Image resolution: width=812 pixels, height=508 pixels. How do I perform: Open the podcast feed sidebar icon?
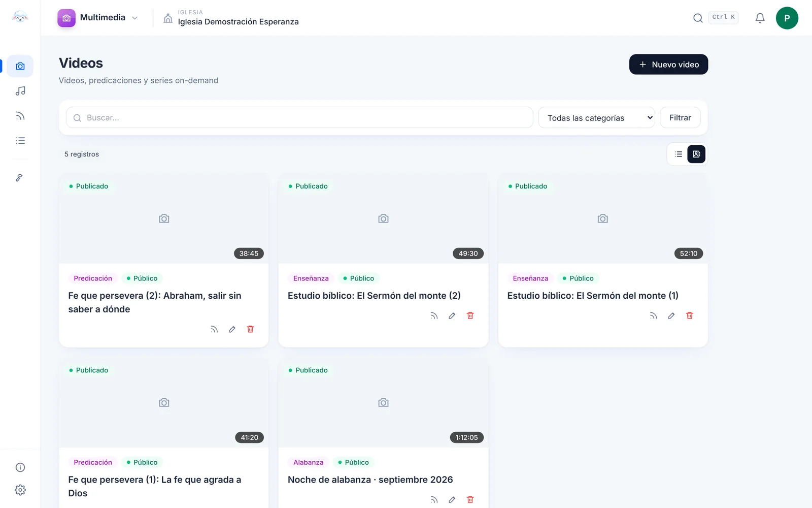click(20, 116)
